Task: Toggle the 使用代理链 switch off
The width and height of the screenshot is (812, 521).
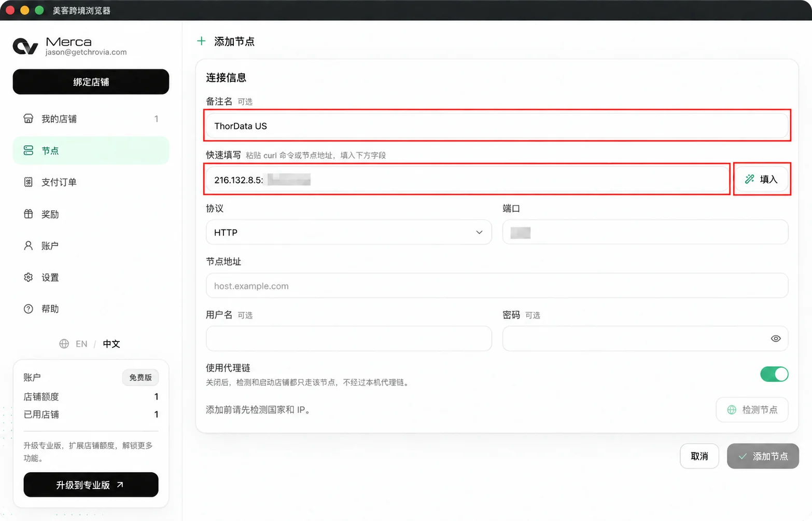Action: tap(774, 374)
